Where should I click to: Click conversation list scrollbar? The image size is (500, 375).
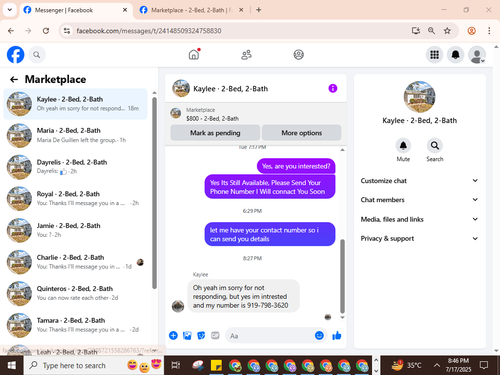(x=154, y=193)
